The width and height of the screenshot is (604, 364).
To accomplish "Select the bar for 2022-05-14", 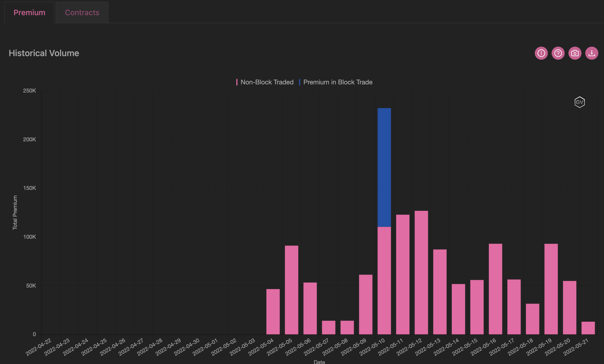I will point(458,309).
